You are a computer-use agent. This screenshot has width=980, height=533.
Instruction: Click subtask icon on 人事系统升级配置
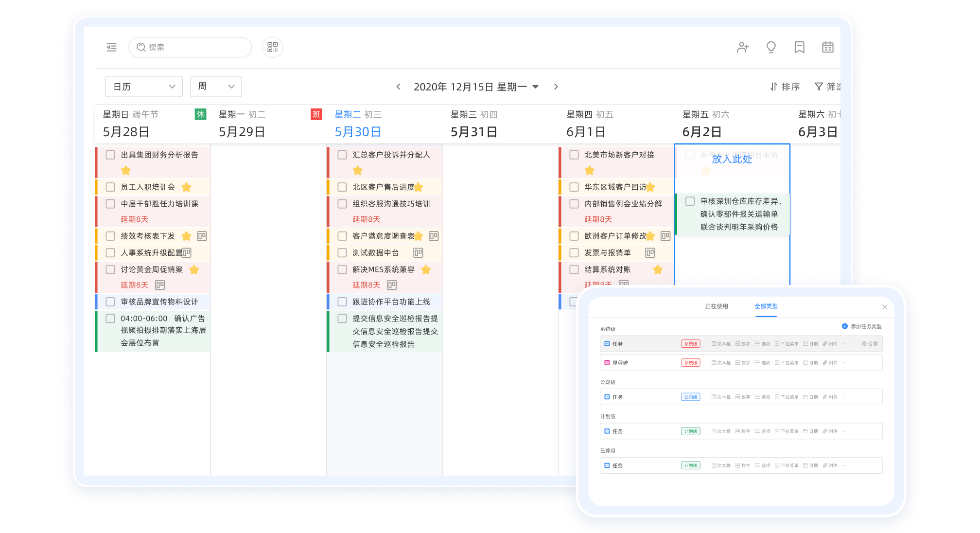coord(187,253)
